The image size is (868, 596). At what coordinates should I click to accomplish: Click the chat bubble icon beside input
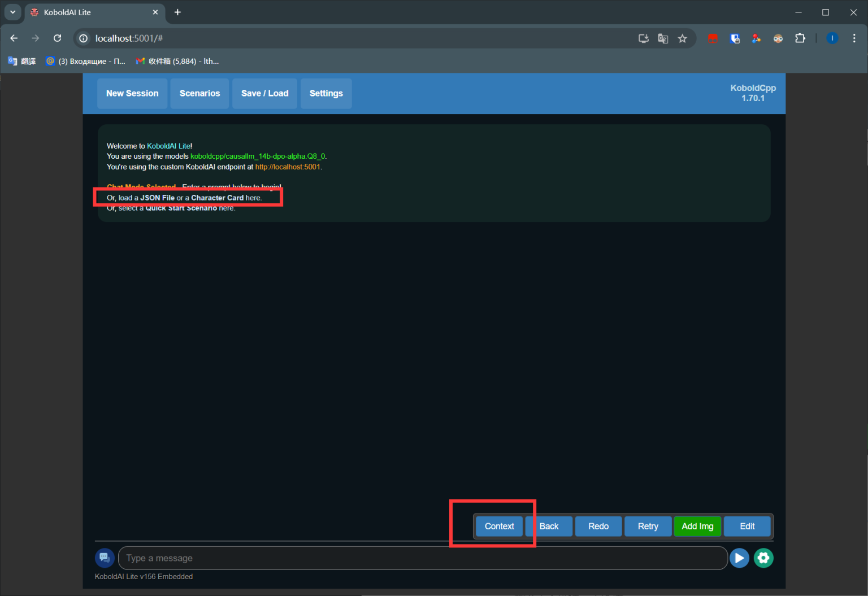pyautogui.click(x=105, y=558)
